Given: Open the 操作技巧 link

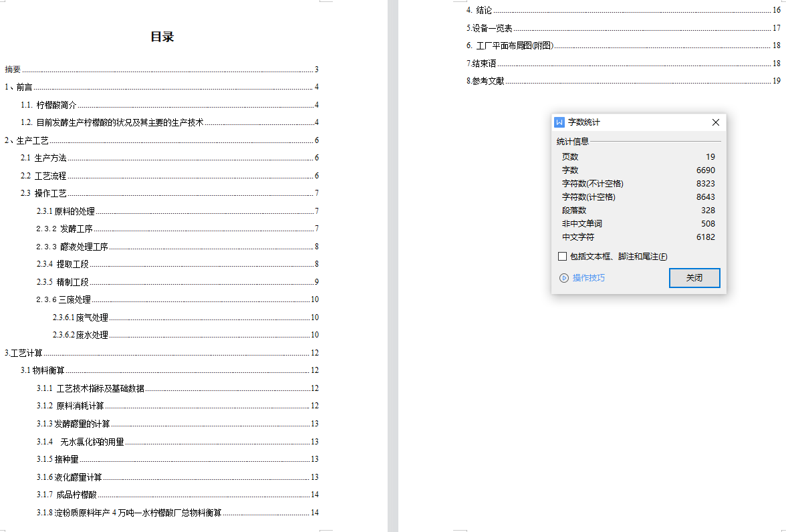Looking at the screenshot, I should click(x=588, y=278).
